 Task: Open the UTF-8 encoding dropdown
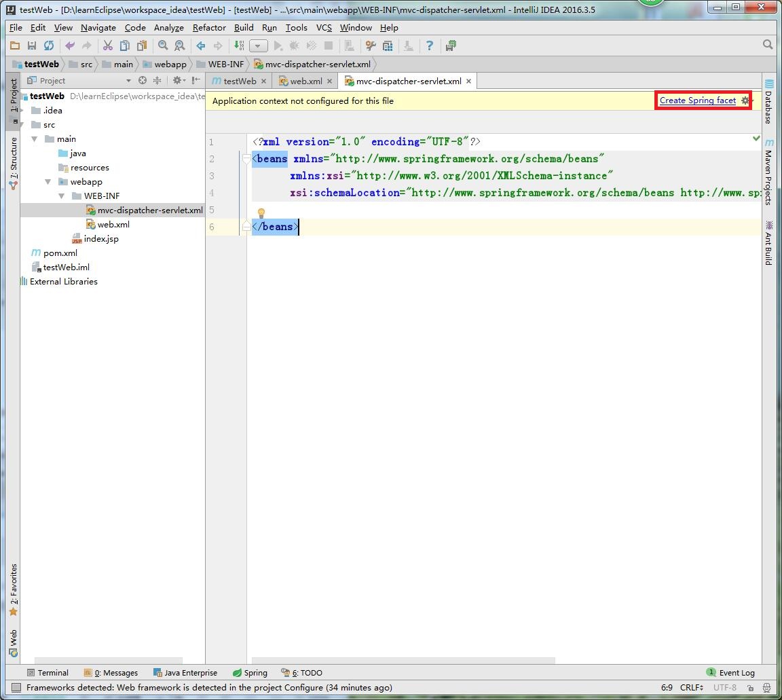pyautogui.click(x=725, y=688)
